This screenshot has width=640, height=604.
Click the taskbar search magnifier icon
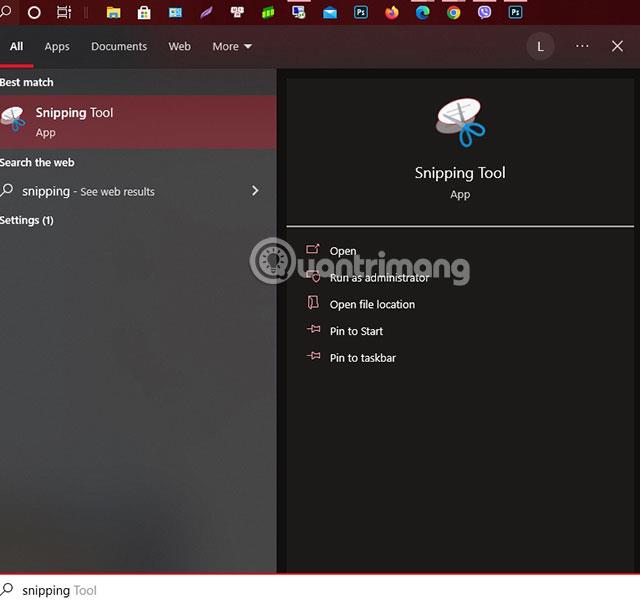(x=5, y=11)
